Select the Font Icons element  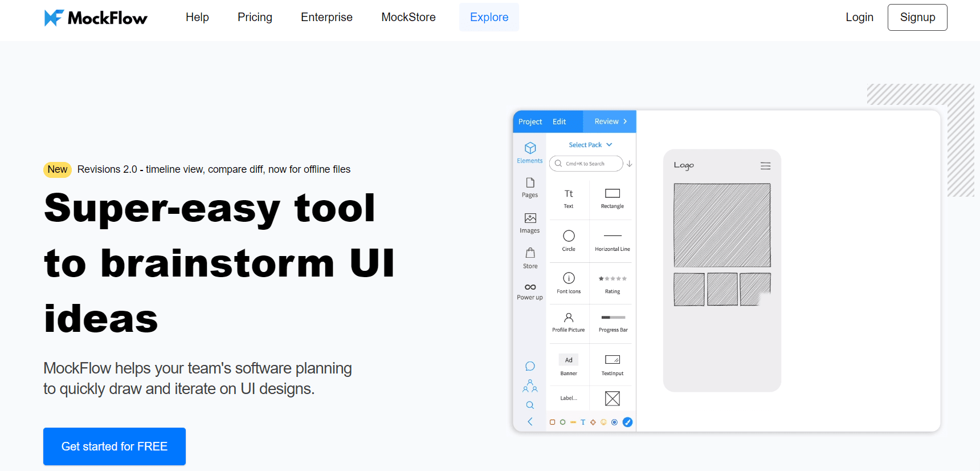click(569, 283)
